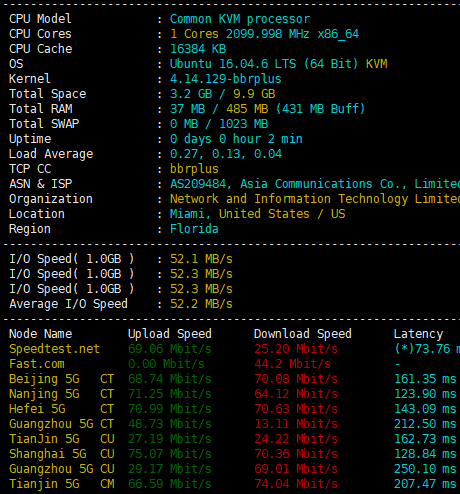Screen dimensions: 460x494
Task: Select the 'Shanghai 5G' node name
Action: (x=48, y=454)
